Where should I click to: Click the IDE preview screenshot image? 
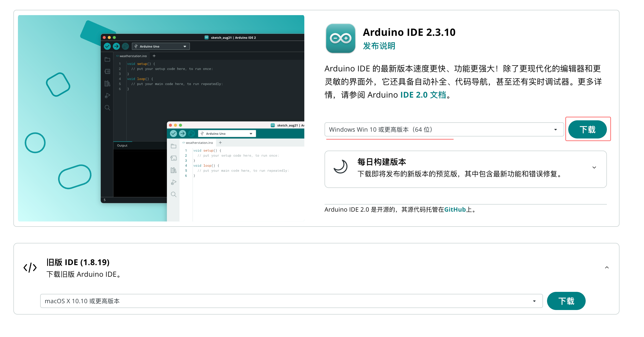(161, 118)
